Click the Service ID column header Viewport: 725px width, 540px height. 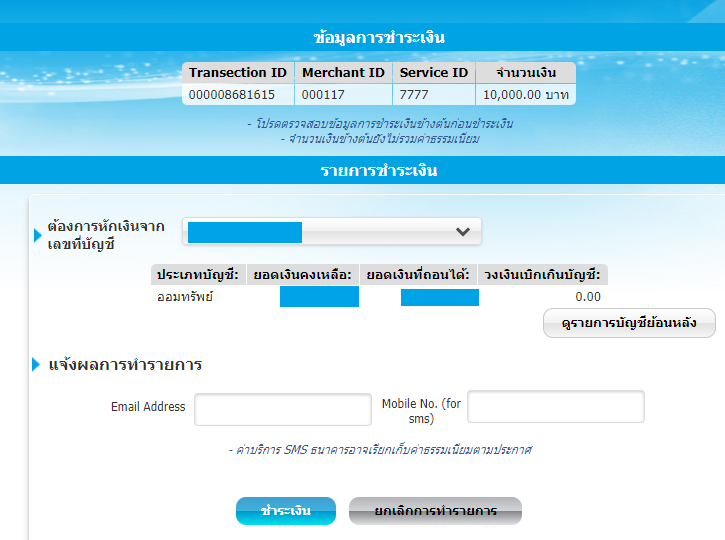pyautogui.click(x=434, y=73)
